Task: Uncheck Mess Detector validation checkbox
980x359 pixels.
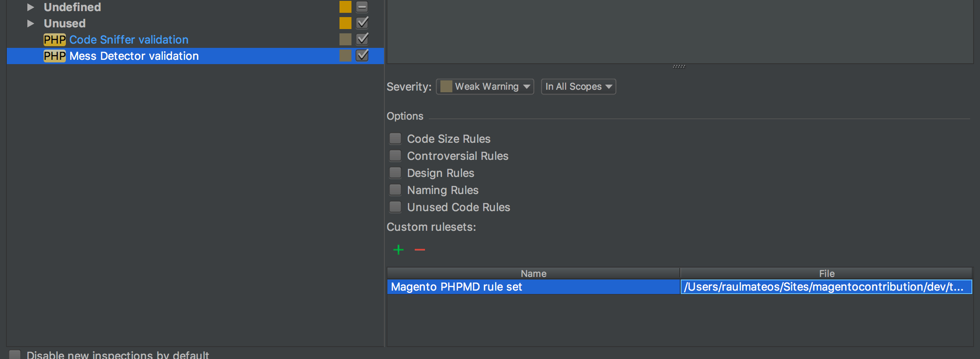Action: (362, 55)
